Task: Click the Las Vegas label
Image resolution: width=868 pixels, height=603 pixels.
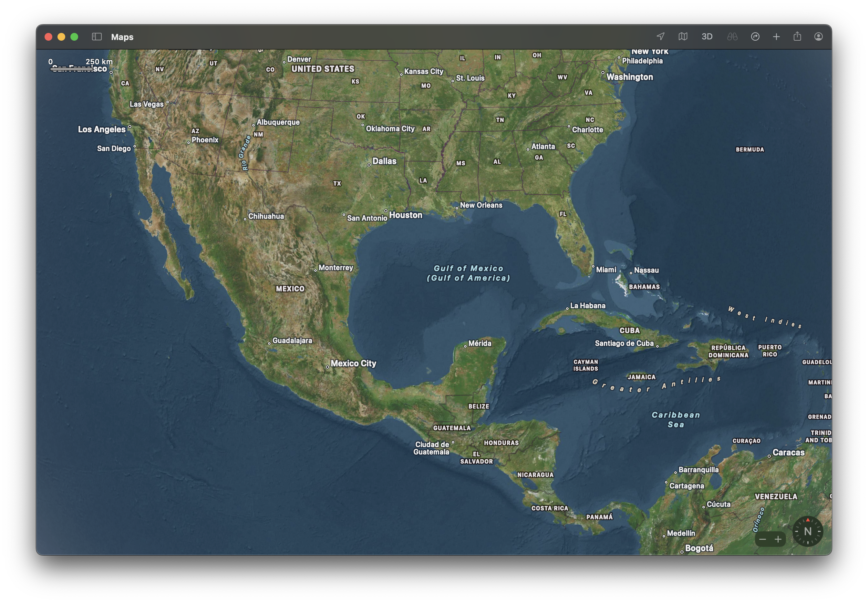Action: click(147, 104)
